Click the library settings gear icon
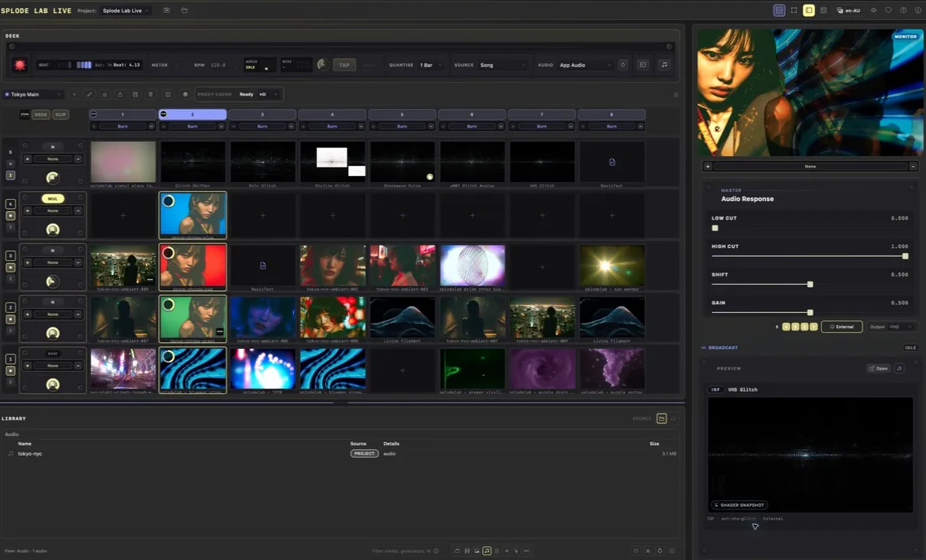This screenshot has height=560, width=926. [x=672, y=551]
